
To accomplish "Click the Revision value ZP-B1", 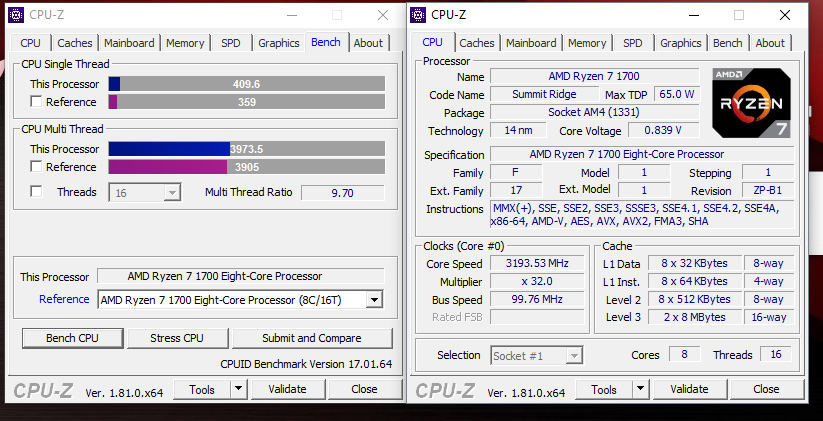I will click(768, 191).
